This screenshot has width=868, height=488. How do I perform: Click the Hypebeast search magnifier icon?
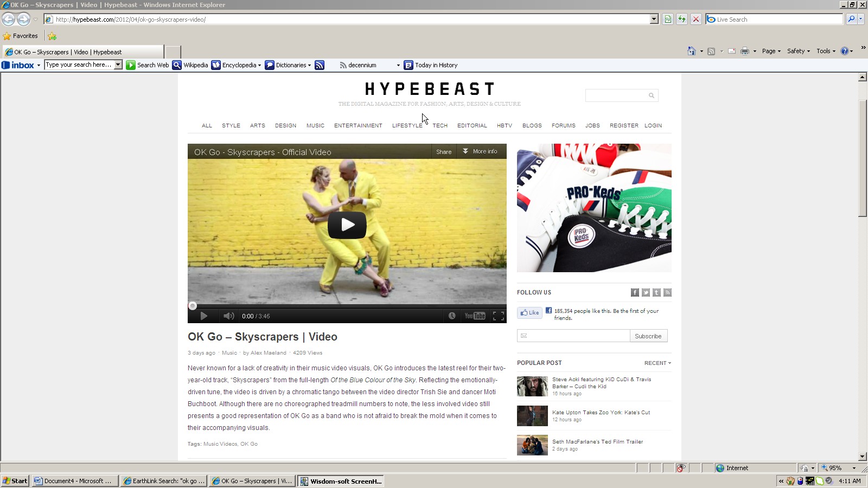click(652, 96)
